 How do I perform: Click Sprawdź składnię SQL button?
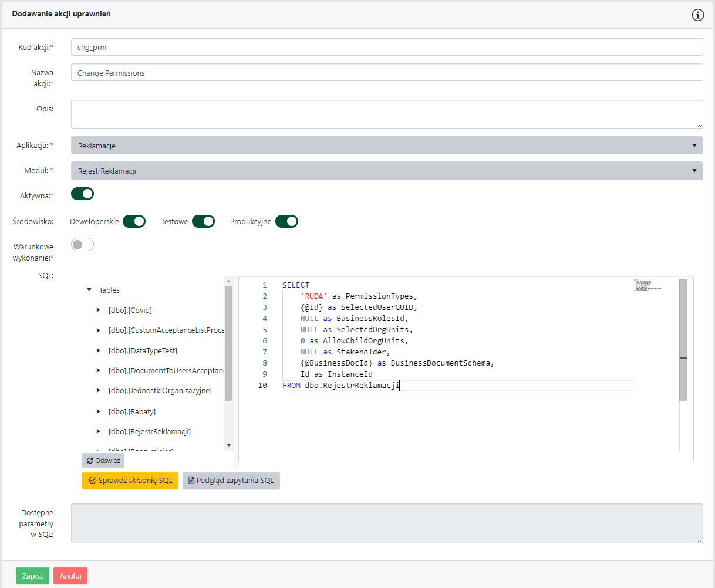130,480
